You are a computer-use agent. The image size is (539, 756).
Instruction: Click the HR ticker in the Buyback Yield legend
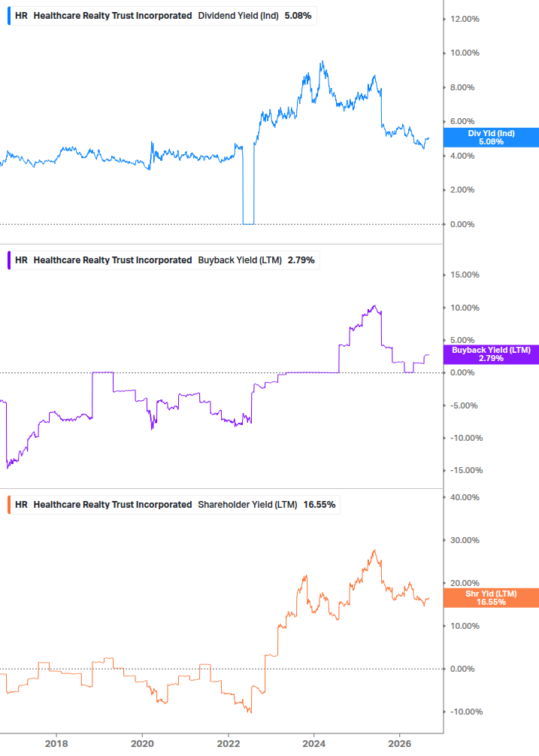click(21, 260)
